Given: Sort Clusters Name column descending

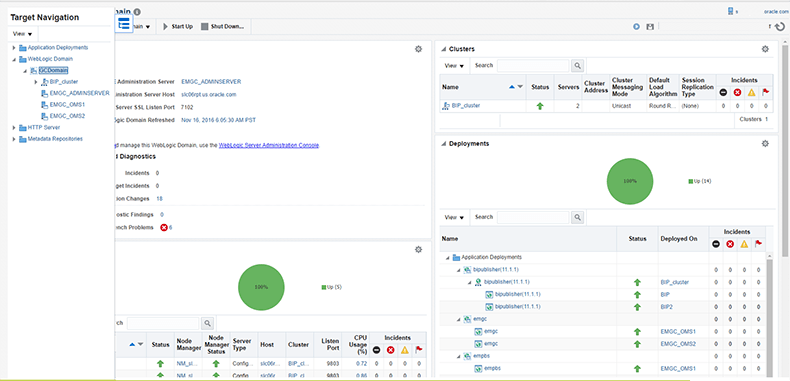Looking at the screenshot, I should click(x=520, y=87).
